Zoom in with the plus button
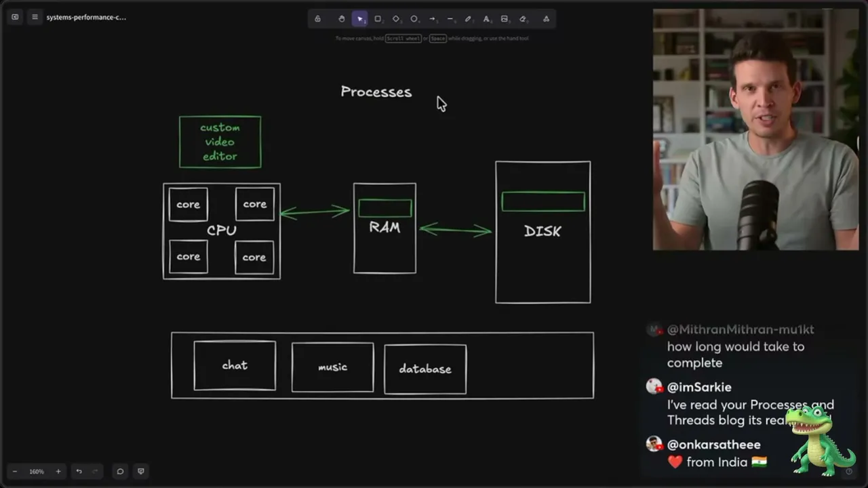868x488 pixels. click(x=58, y=471)
